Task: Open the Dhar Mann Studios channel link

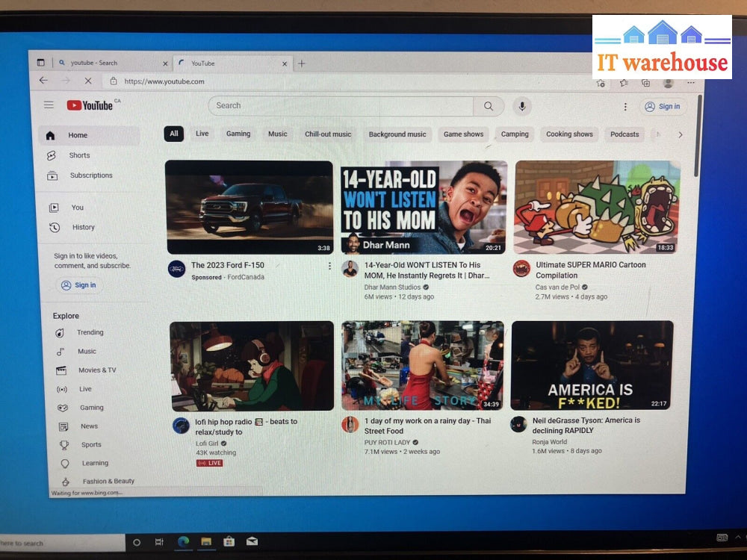Action: coord(392,287)
